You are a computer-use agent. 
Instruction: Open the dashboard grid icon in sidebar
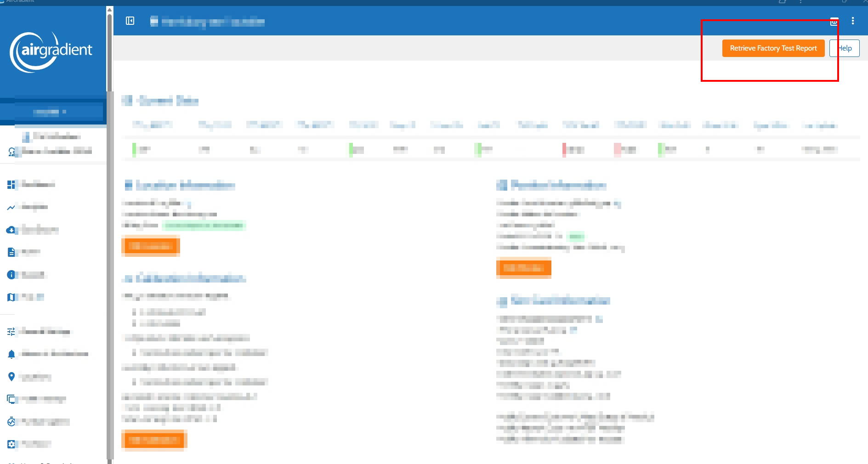(x=11, y=185)
